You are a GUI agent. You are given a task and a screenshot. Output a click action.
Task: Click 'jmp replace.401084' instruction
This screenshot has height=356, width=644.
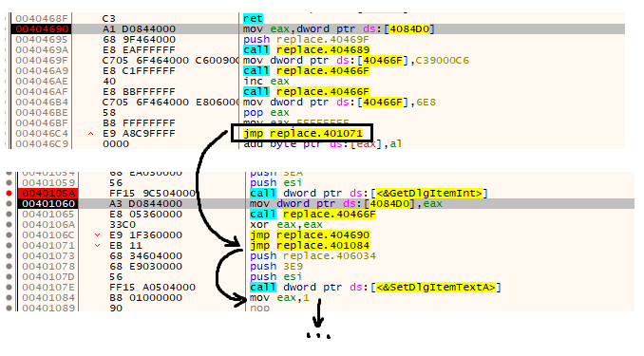pos(310,246)
